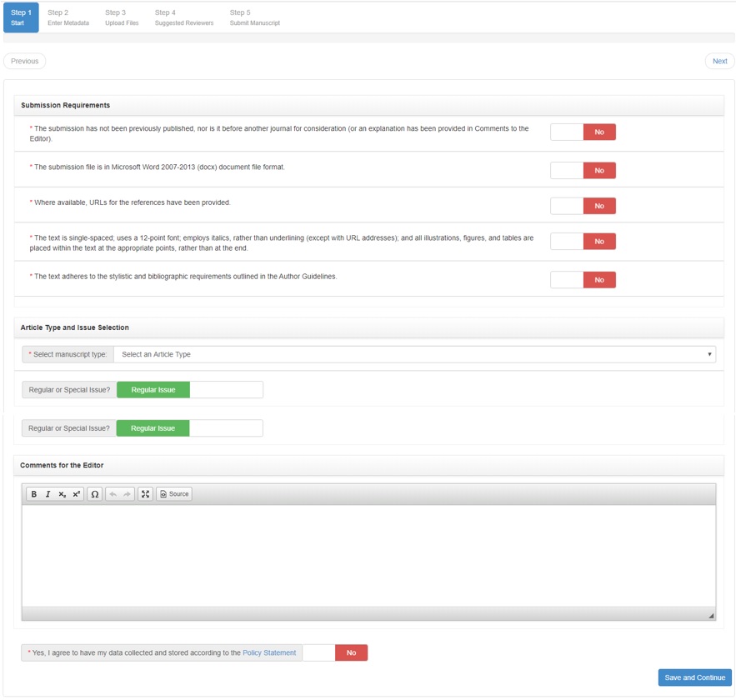Toggle the Microsoft Word docx format switch
Image resolution: width=736 pixels, height=700 pixels.
click(x=583, y=170)
